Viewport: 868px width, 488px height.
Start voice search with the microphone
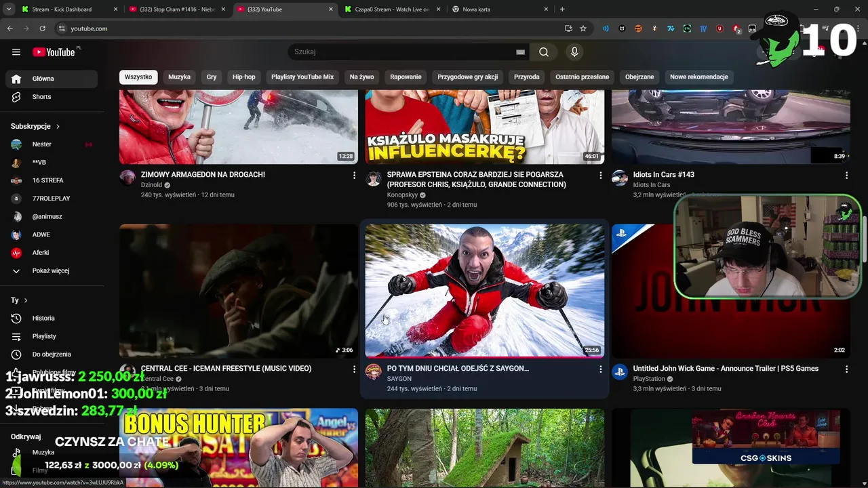[x=574, y=52]
